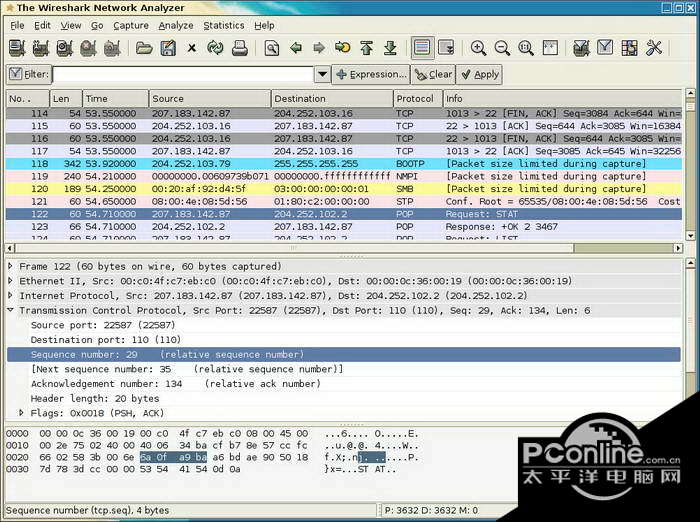Screen dimensions: 700x522
Task: Open the capture interfaces list icon
Action: coord(17,48)
